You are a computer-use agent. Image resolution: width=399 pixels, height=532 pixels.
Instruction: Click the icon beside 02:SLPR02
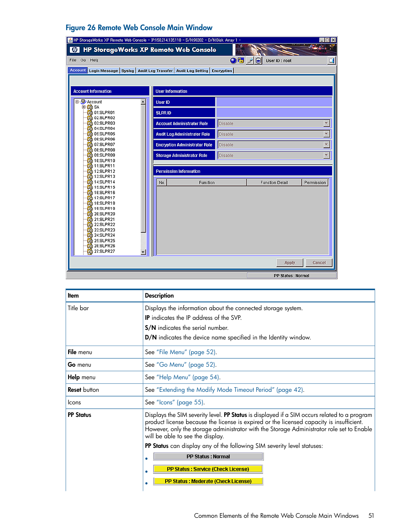(x=90, y=118)
